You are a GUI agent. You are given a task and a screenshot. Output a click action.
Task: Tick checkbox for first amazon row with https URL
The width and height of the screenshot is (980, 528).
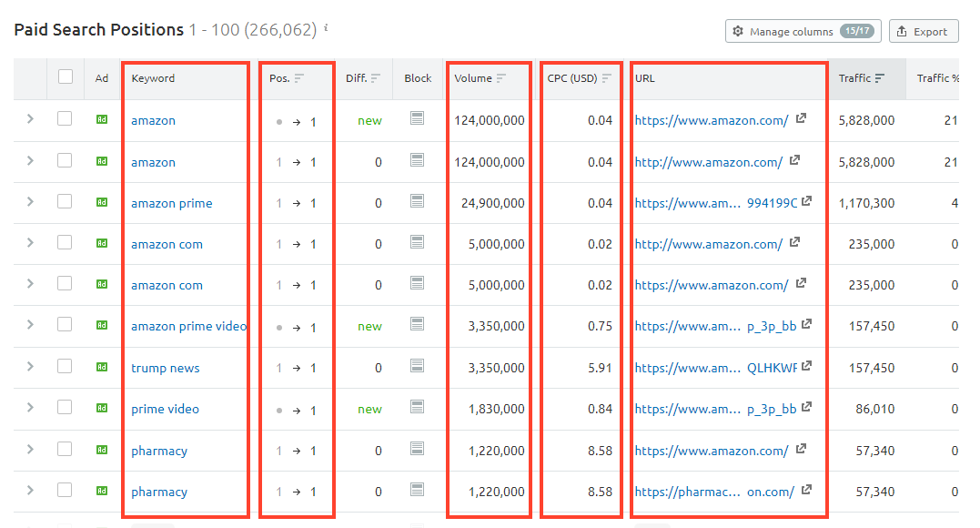click(65, 118)
